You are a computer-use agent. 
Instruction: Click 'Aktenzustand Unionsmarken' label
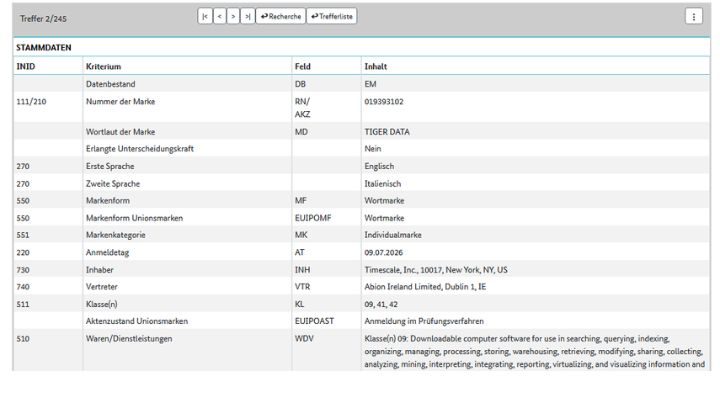(137, 321)
